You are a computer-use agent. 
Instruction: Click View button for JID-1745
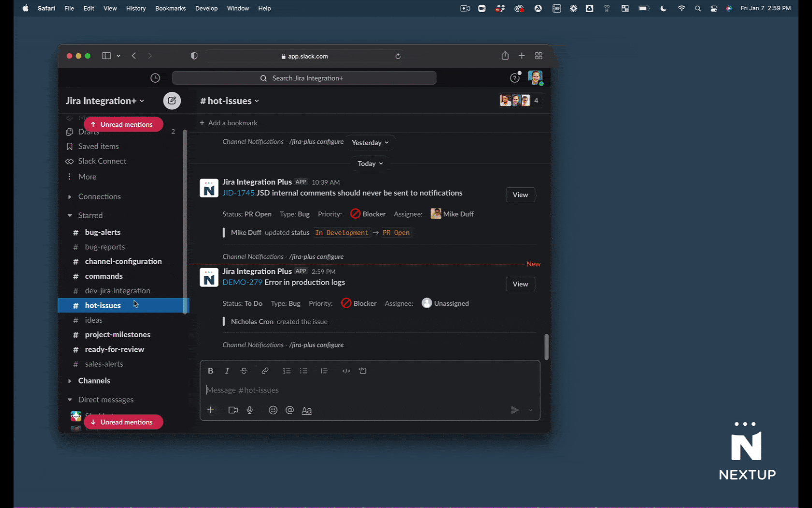pos(520,194)
